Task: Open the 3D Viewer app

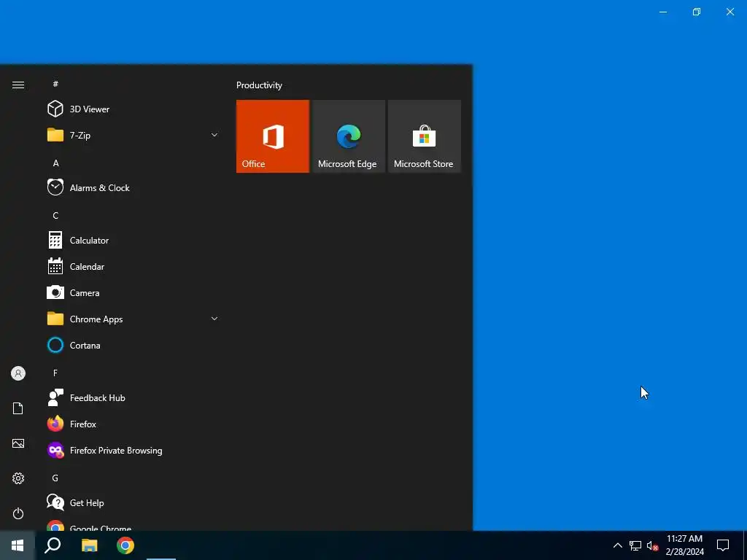Action: (133, 109)
